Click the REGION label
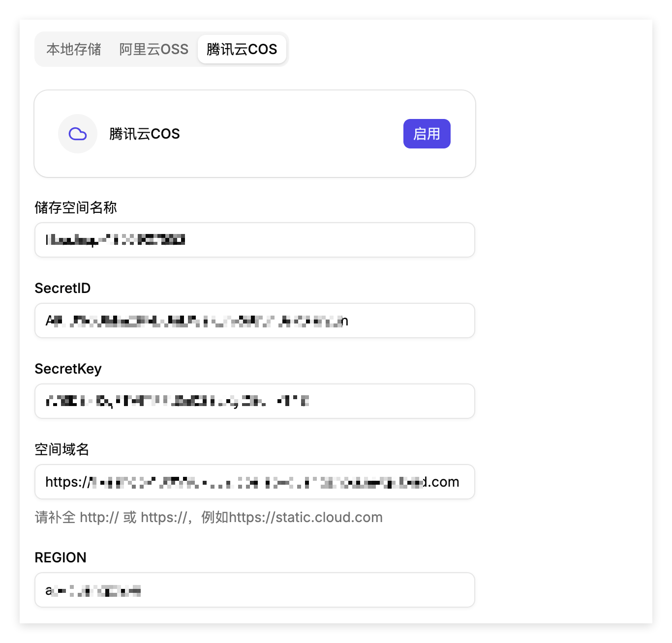 (x=61, y=557)
